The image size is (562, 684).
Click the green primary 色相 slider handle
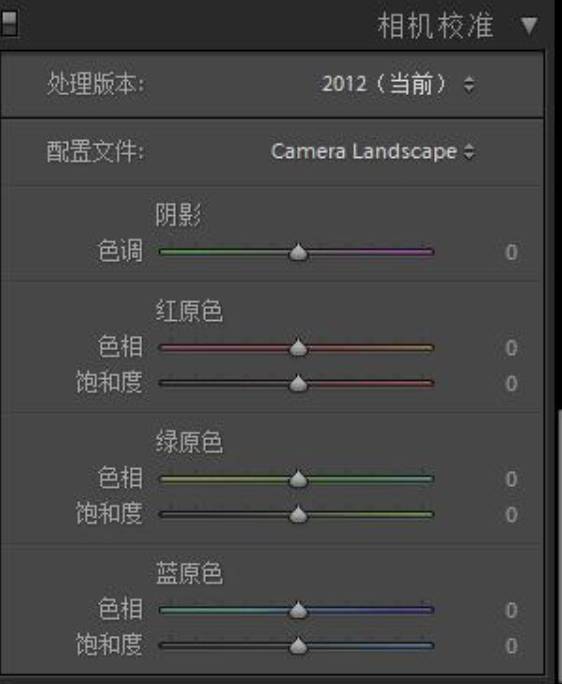pyautogui.click(x=298, y=479)
